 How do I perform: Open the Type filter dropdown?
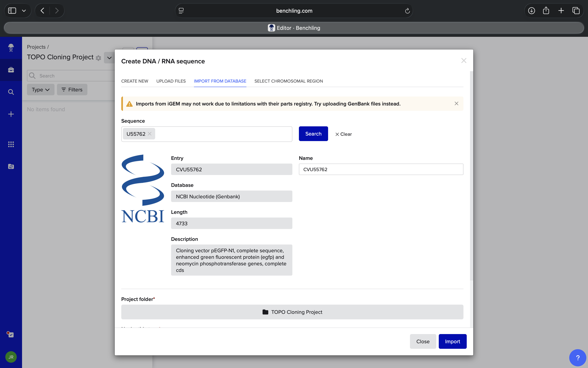[x=41, y=90]
